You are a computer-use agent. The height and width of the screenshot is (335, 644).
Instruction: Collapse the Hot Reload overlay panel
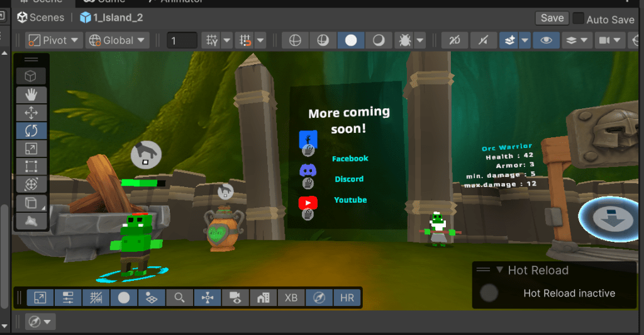point(500,270)
